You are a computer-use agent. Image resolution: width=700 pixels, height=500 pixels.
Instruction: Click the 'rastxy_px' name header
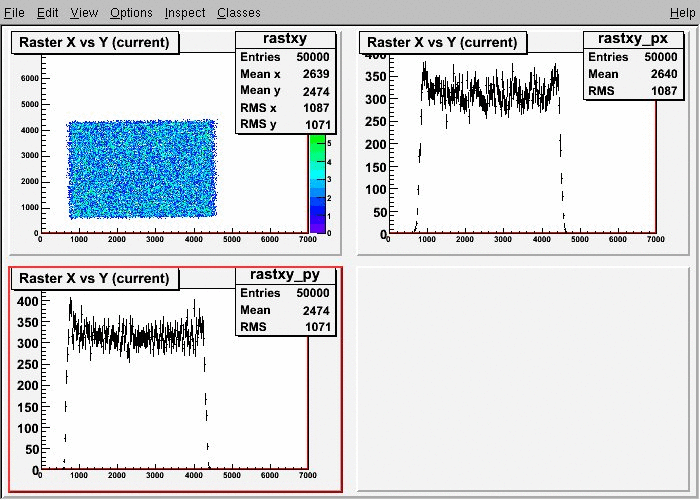(633, 39)
